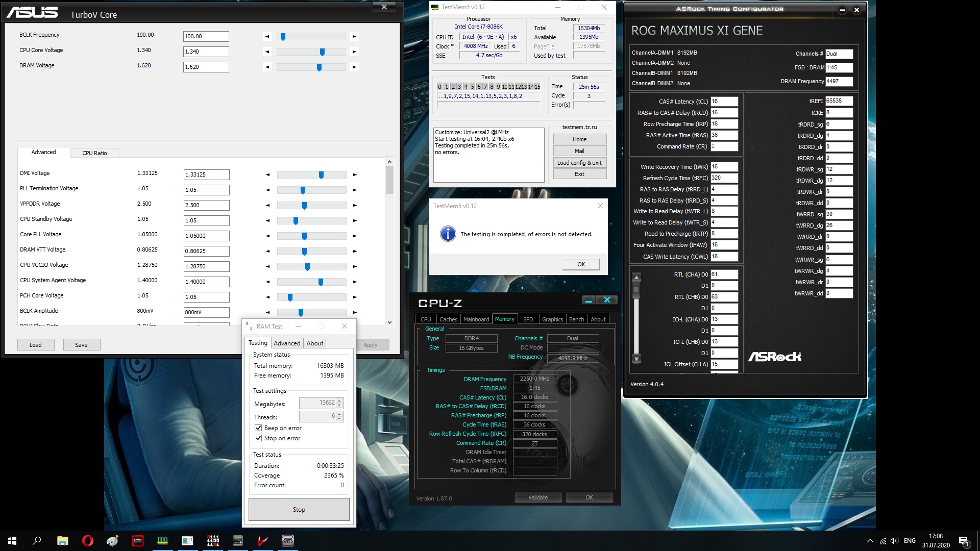Image resolution: width=980 pixels, height=551 pixels.
Task: Click the Megabytes spinner arrows
Action: [339, 403]
